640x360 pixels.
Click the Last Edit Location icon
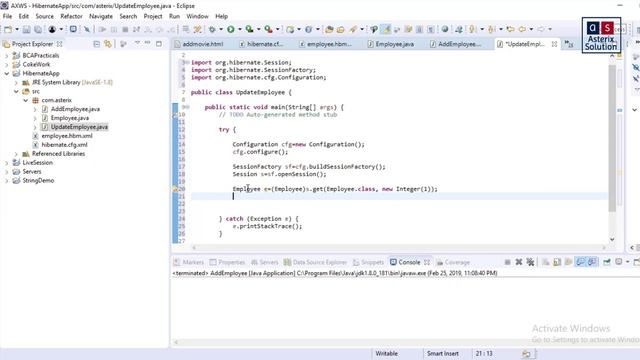[510, 29]
